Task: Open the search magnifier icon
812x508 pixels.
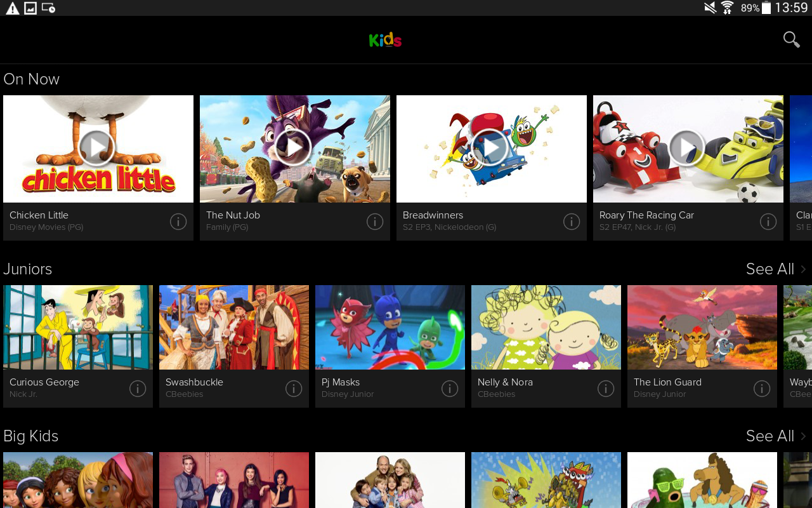Action: 791,39
